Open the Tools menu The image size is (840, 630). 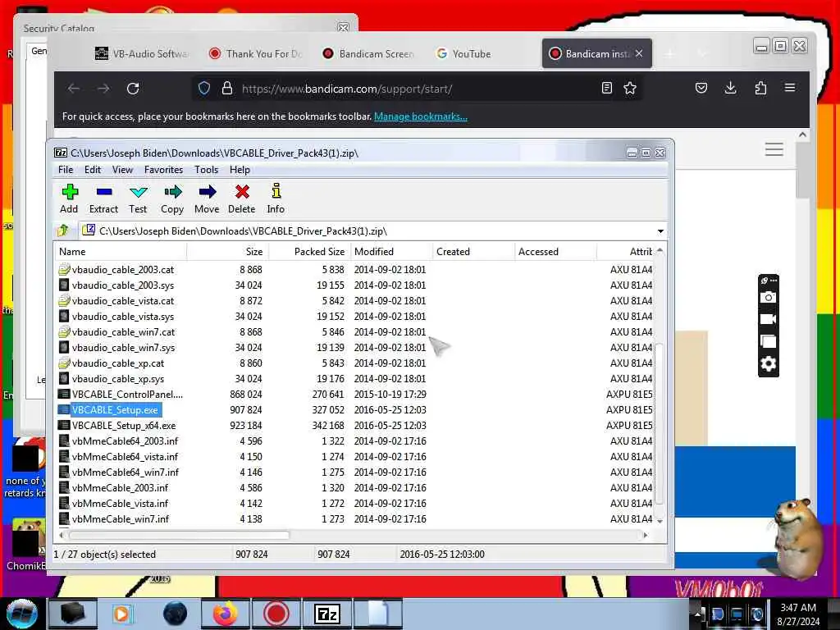pyautogui.click(x=206, y=170)
